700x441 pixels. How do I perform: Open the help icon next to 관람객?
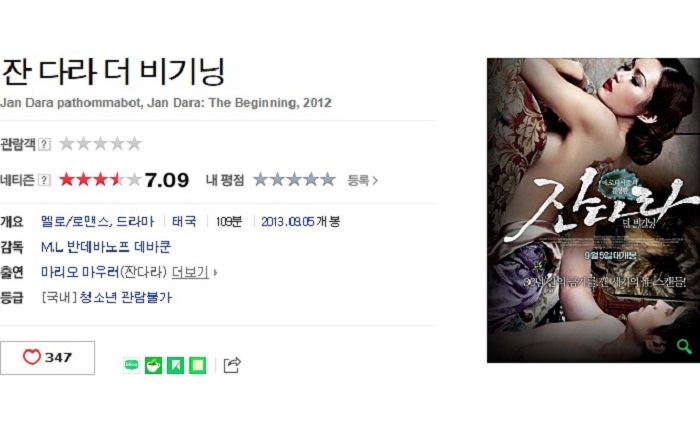coord(44,144)
